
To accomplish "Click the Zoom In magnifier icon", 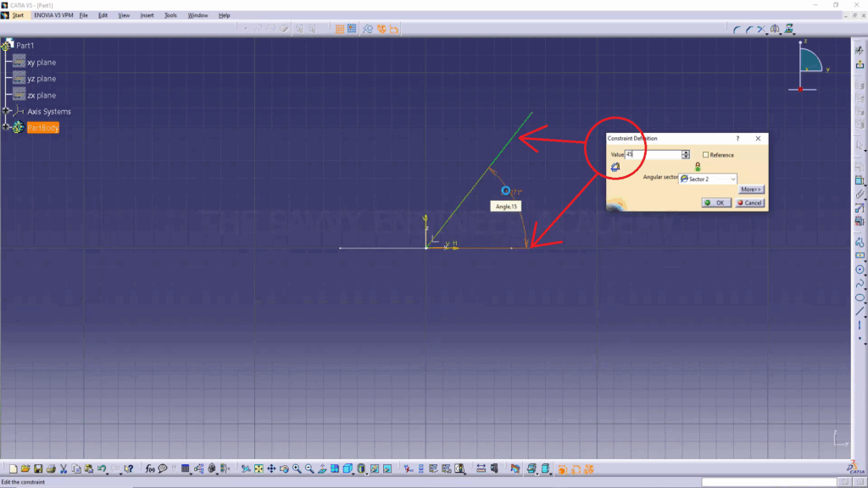I will [x=297, y=469].
